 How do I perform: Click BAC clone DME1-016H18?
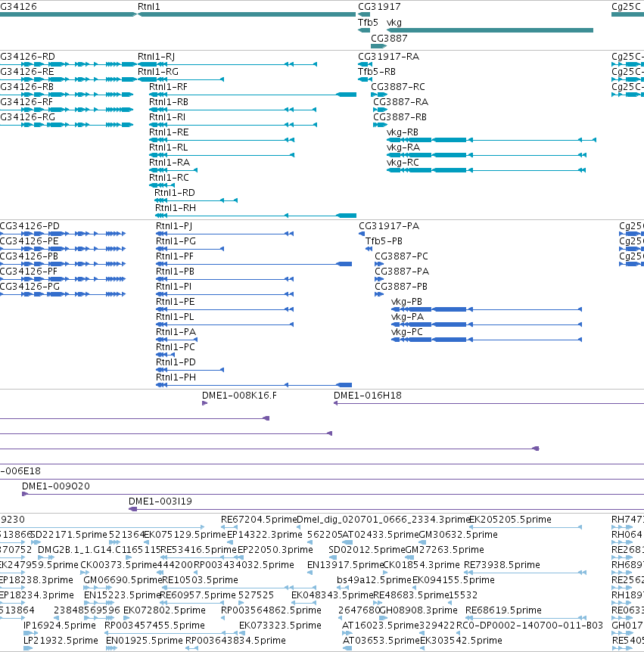489,403
